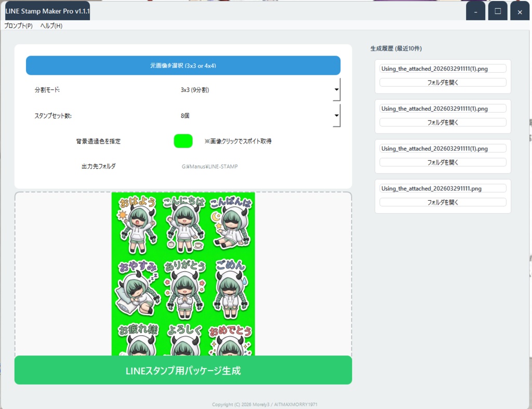532x409 pixels.
Task: Minimize the LINE Stamp Maker Pro window
Action: click(x=475, y=10)
